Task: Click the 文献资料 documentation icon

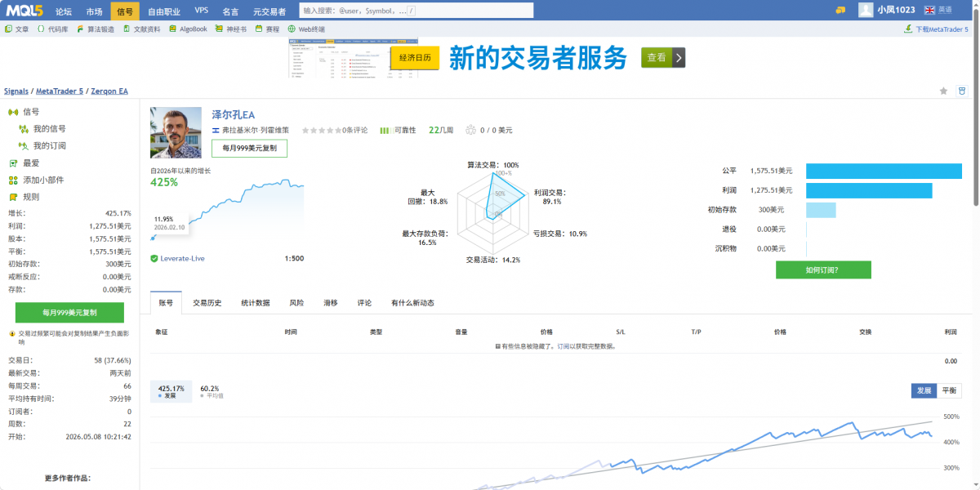Action: click(x=127, y=29)
